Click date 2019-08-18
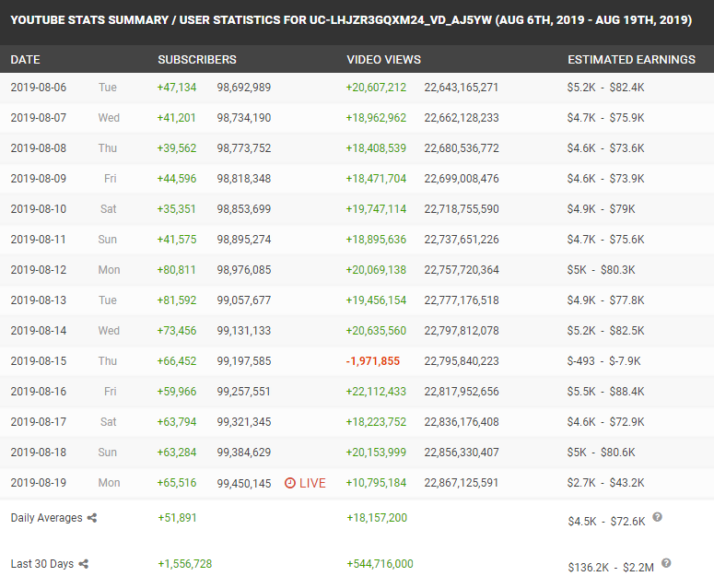 click(x=39, y=453)
